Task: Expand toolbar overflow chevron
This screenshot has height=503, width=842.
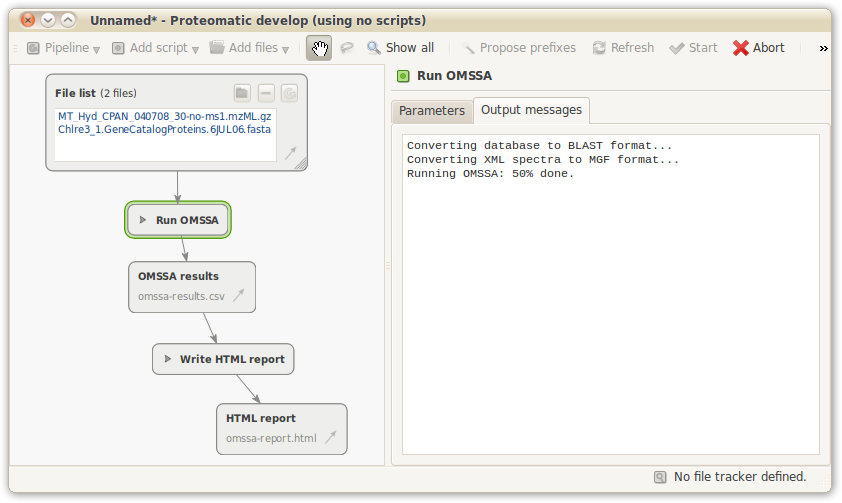Action: coord(823,48)
